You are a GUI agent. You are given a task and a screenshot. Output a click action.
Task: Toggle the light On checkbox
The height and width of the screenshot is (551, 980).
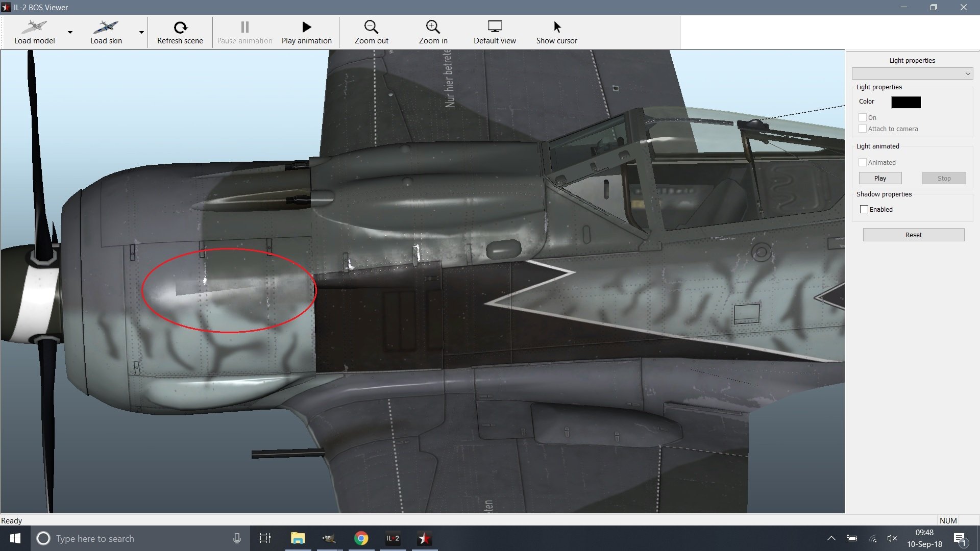pyautogui.click(x=863, y=117)
